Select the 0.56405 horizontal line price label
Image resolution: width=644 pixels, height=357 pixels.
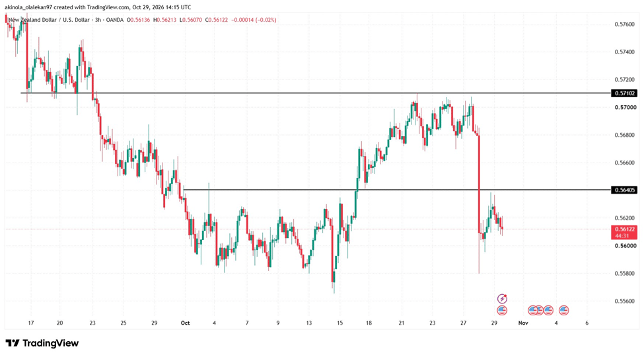(624, 190)
